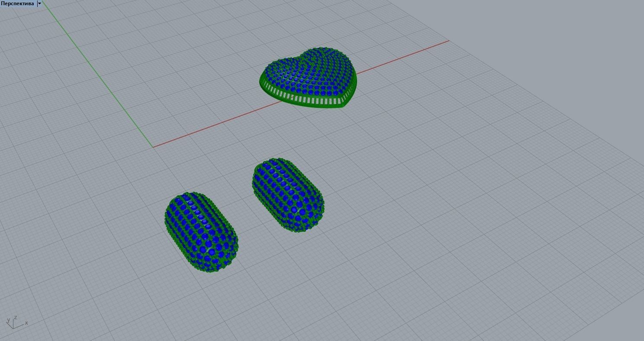
Task: Select the heart-shaped pavé model
Action: coord(309,78)
